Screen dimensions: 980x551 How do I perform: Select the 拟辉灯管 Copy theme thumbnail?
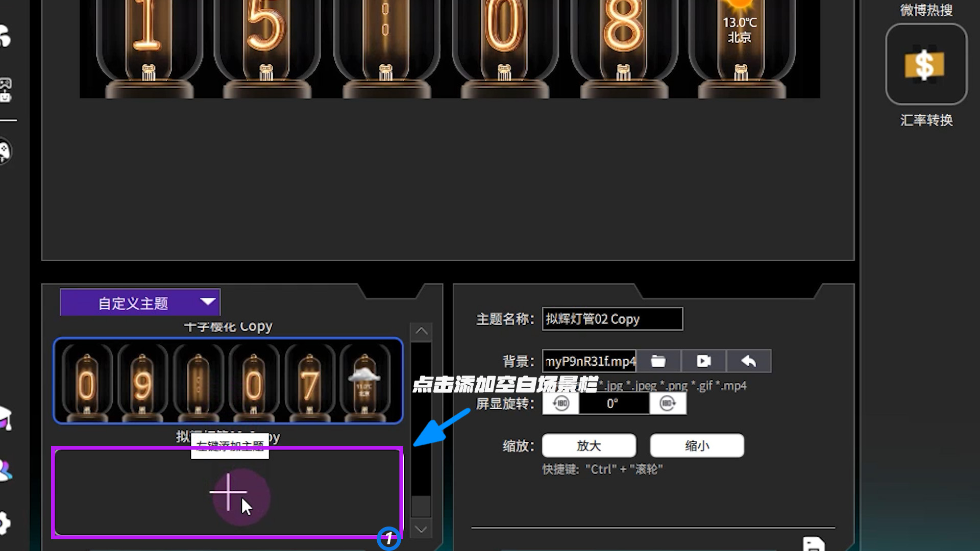[x=228, y=381]
